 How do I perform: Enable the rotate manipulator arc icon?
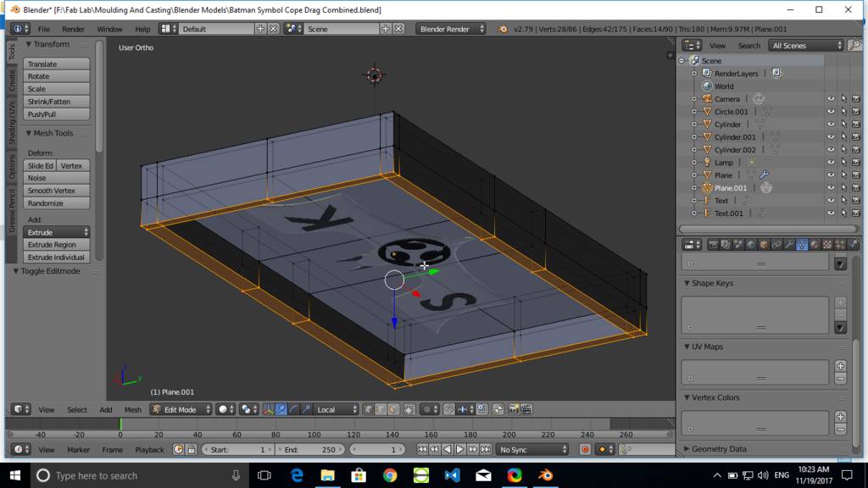coord(294,409)
